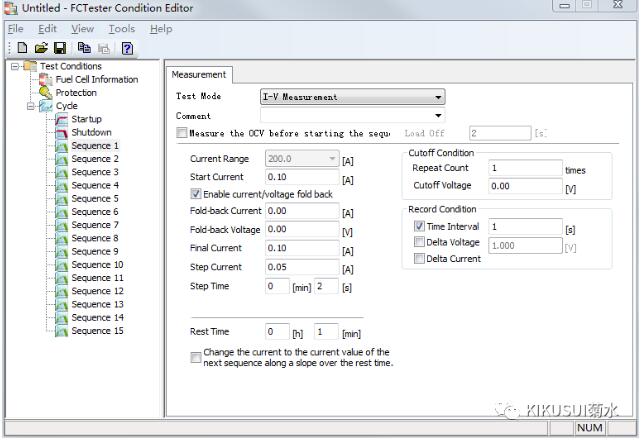Click the Sequence 6 chart icon
642x441 pixels.
pos(61,212)
